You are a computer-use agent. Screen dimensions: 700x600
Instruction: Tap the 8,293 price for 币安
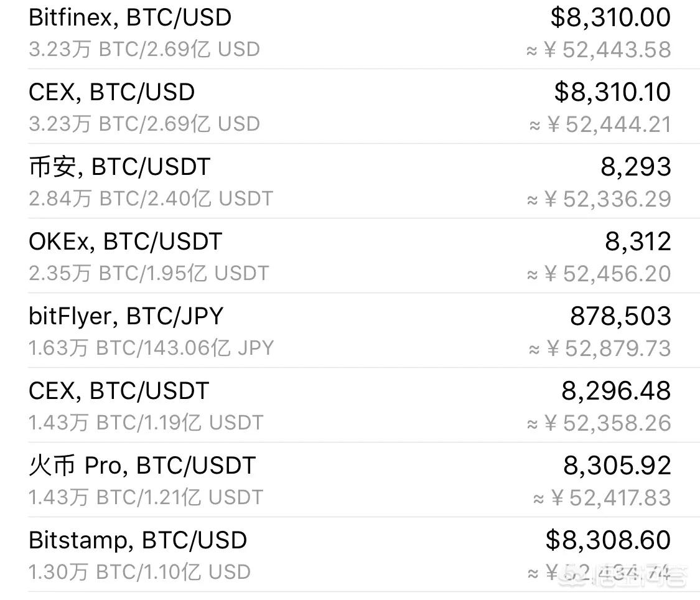(x=636, y=167)
